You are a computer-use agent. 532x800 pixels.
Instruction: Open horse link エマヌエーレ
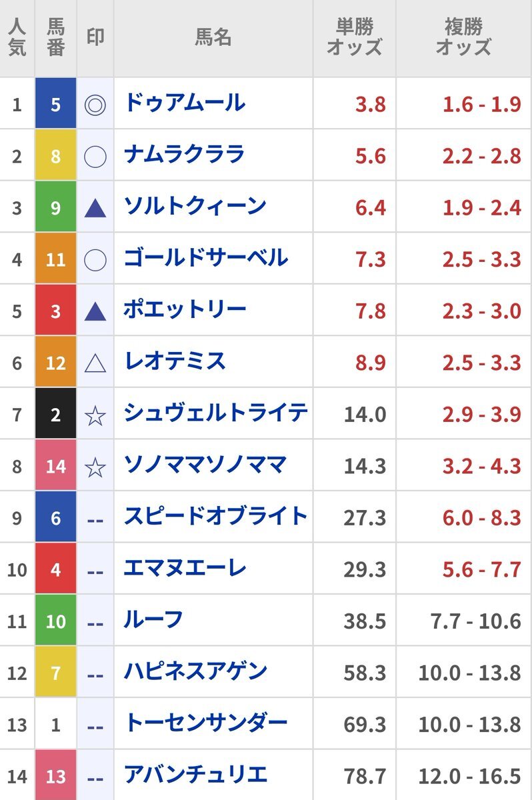pyautogui.click(x=185, y=568)
